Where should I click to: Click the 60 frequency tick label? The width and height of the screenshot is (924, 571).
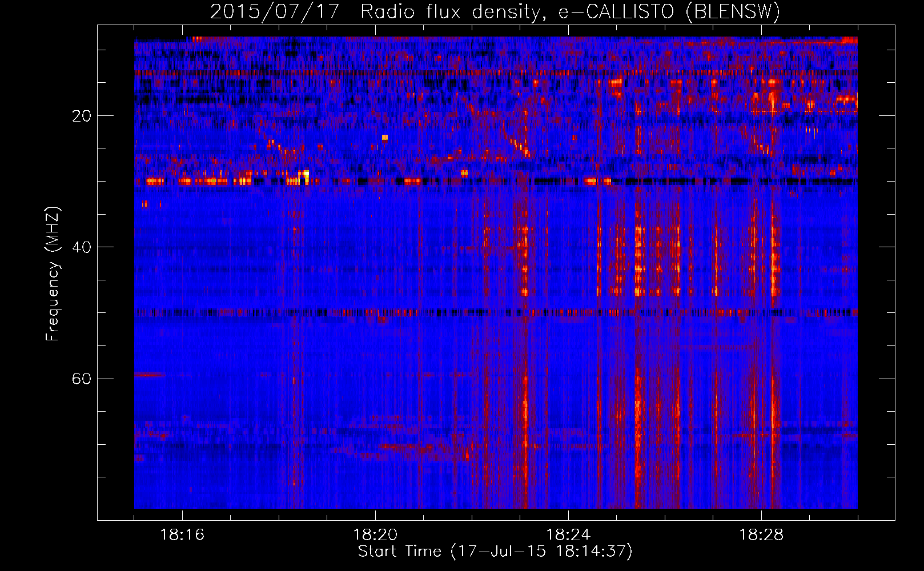pos(82,379)
